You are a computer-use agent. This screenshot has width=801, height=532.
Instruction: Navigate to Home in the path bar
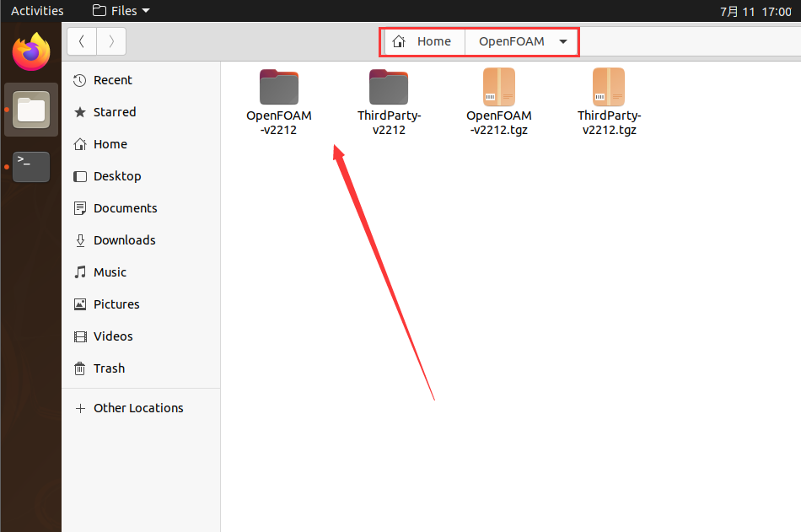tap(423, 41)
